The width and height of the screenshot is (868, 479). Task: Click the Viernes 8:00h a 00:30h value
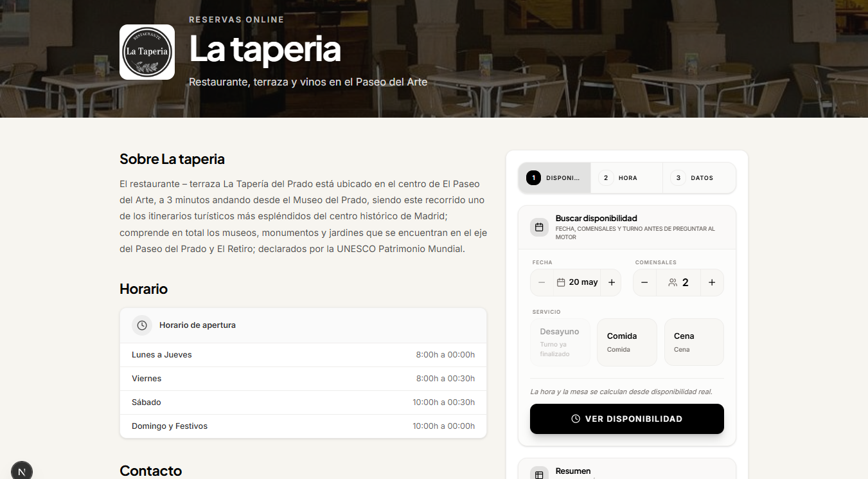(x=445, y=379)
